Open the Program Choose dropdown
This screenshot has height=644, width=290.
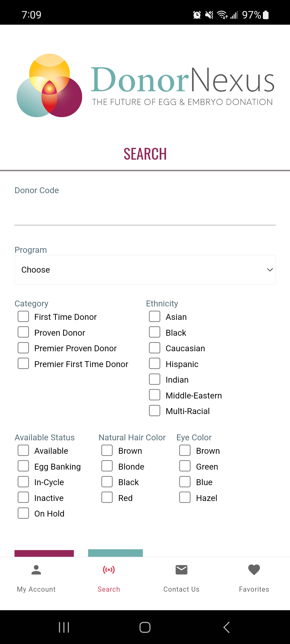[x=145, y=270]
